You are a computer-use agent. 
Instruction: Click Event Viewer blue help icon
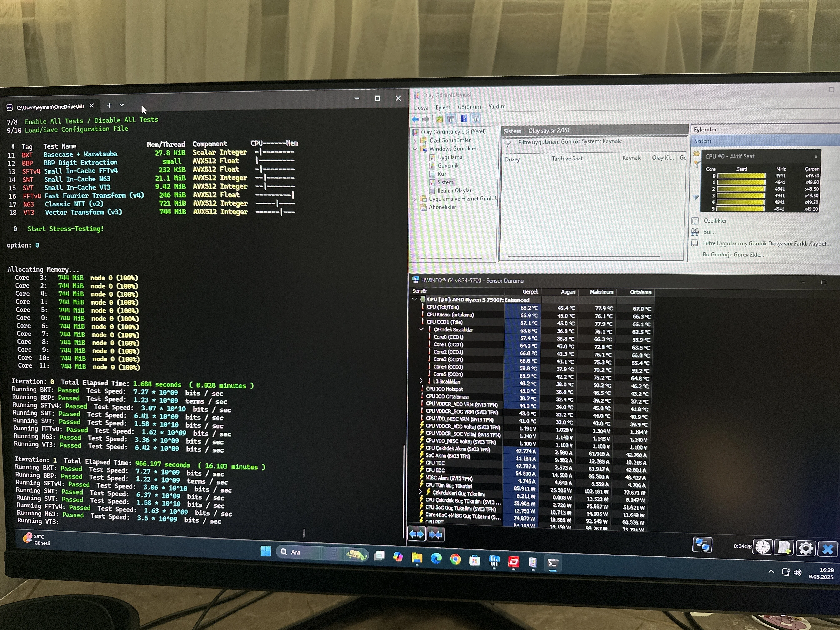464,119
